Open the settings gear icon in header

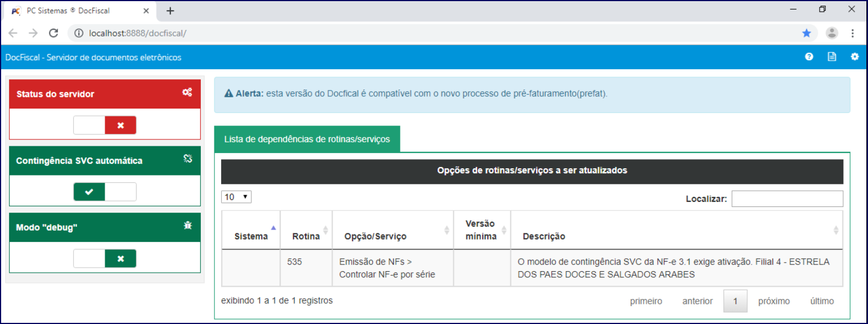854,57
